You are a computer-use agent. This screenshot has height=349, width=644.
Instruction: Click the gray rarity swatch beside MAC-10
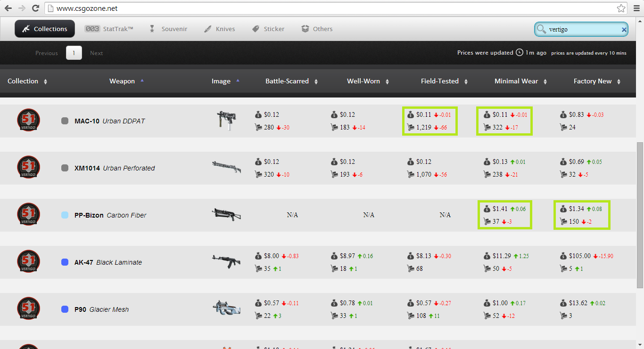[x=65, y=121]
